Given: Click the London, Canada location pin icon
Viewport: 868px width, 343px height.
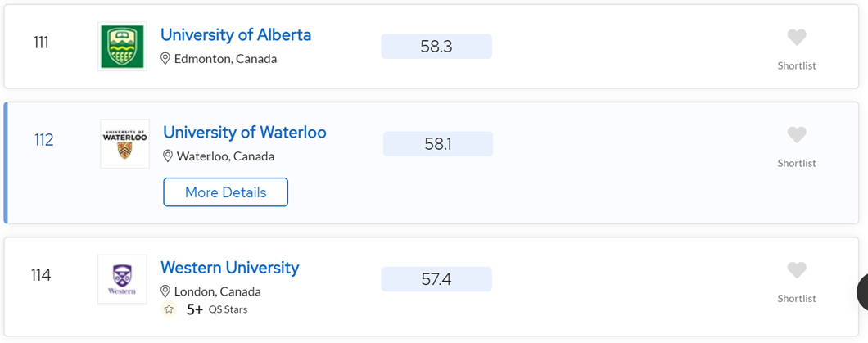Looking at the screenshot, I should (165, 291).
